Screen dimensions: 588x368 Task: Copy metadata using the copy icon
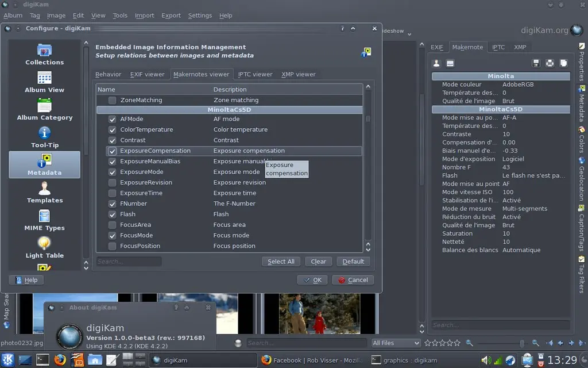coord(563,63)
